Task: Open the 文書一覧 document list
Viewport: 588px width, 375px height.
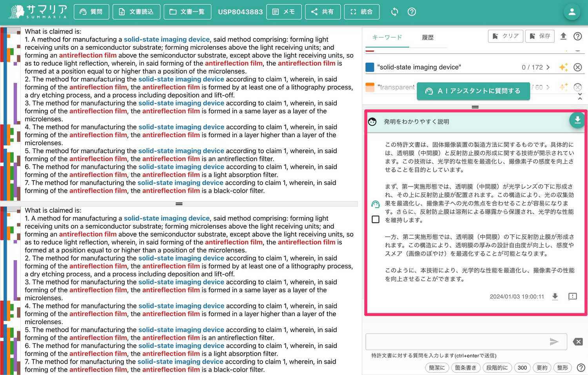Action: tap(187, 12)
